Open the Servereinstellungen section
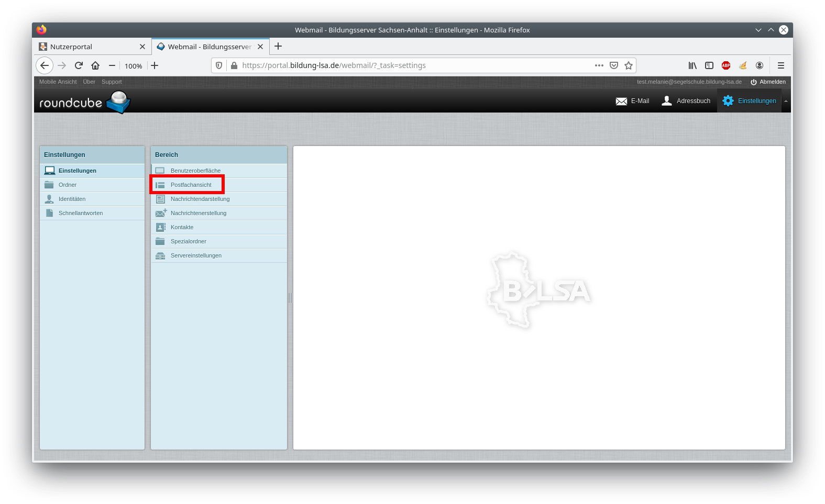 tap(219, 255)
